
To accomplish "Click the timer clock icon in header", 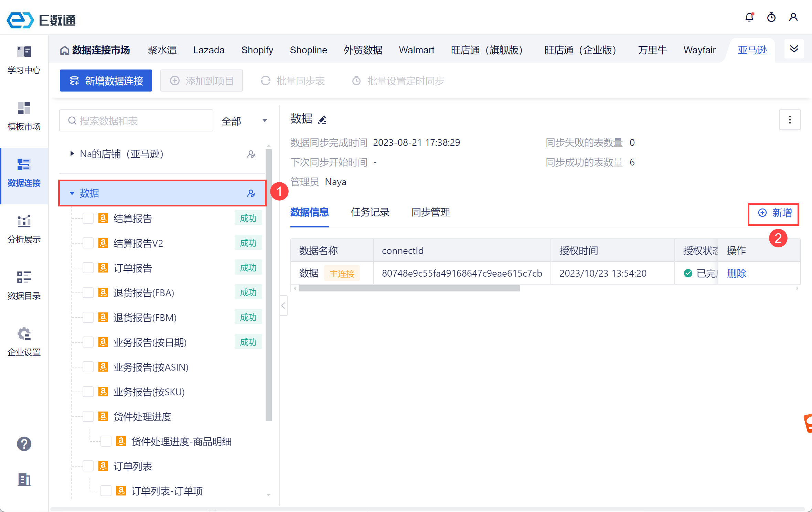I will (771, 17).
